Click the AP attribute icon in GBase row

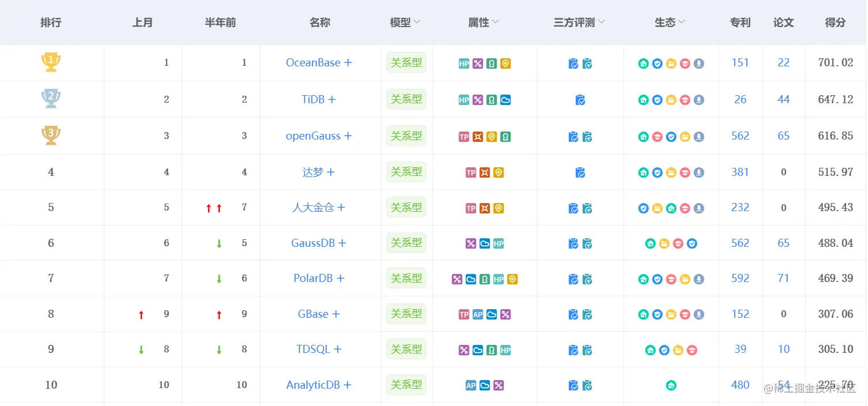pos(478,314)
